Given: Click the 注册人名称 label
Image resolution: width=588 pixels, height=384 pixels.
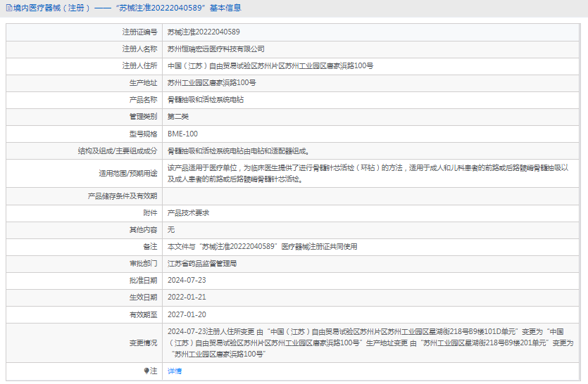Looking at the screenshot, I should (139, 49).
